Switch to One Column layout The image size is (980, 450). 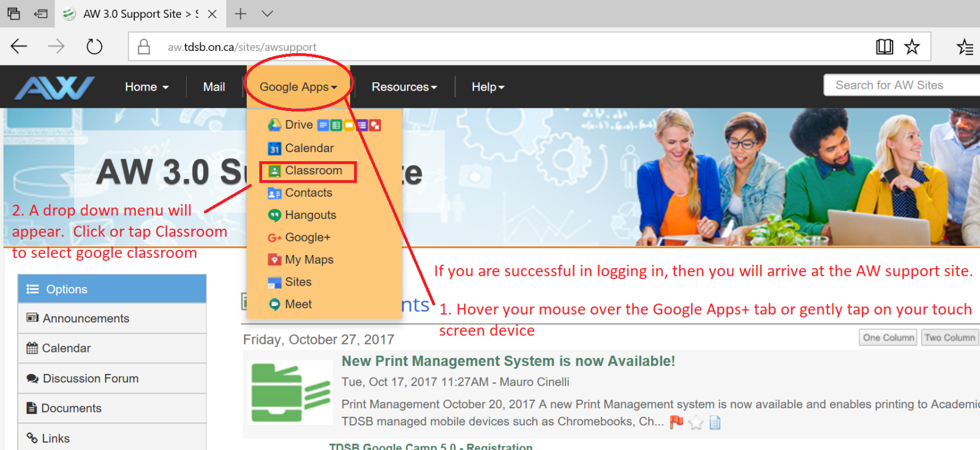point(888,337)
